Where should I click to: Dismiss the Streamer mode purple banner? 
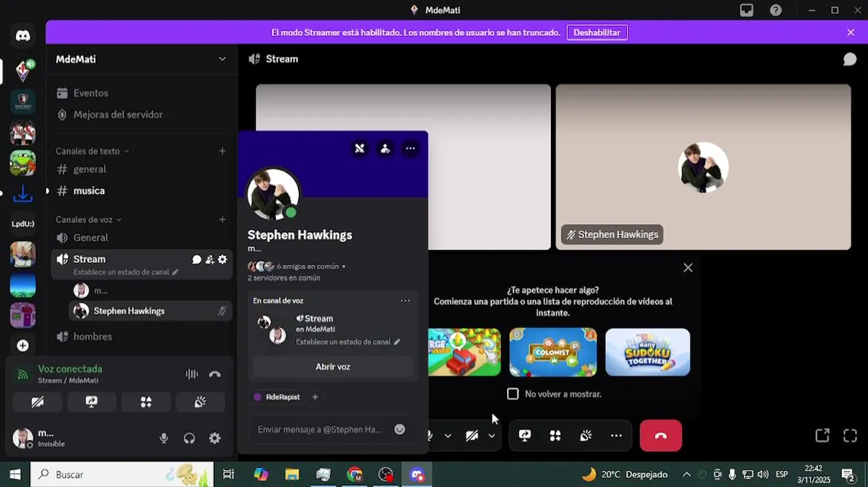(850, 32)
